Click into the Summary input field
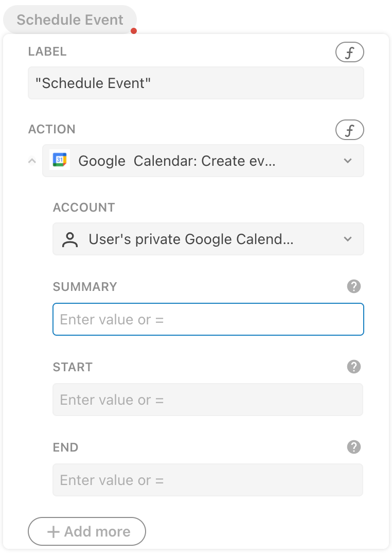The height and width of the screenshot is (553, 392). coord(208,319)
